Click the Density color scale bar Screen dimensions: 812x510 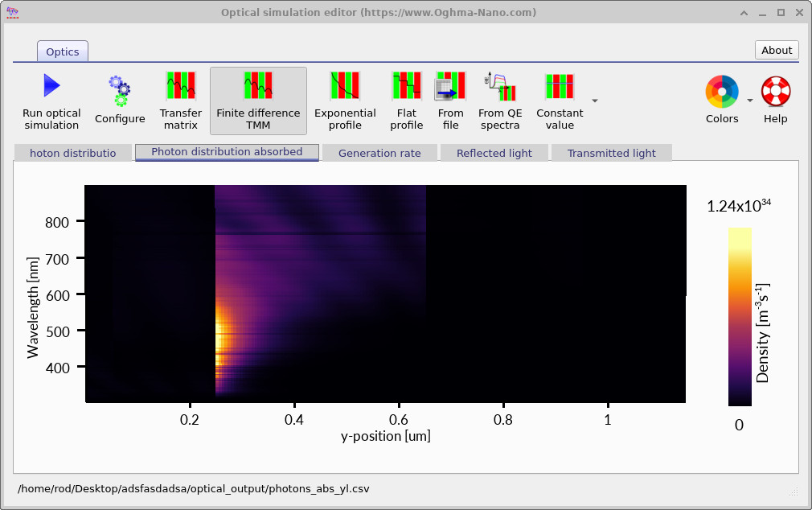click(740, 317)
